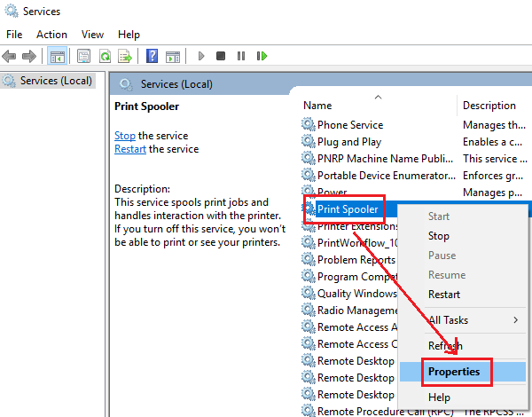Click the Refresh toolbar icon
The image size is (532, 417).
105,56
